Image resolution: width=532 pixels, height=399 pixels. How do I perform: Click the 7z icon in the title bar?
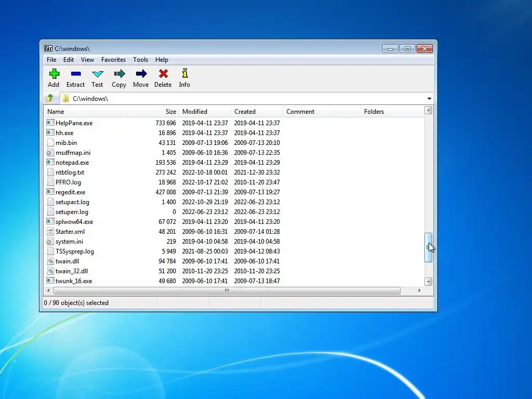[x=48, y=48]
